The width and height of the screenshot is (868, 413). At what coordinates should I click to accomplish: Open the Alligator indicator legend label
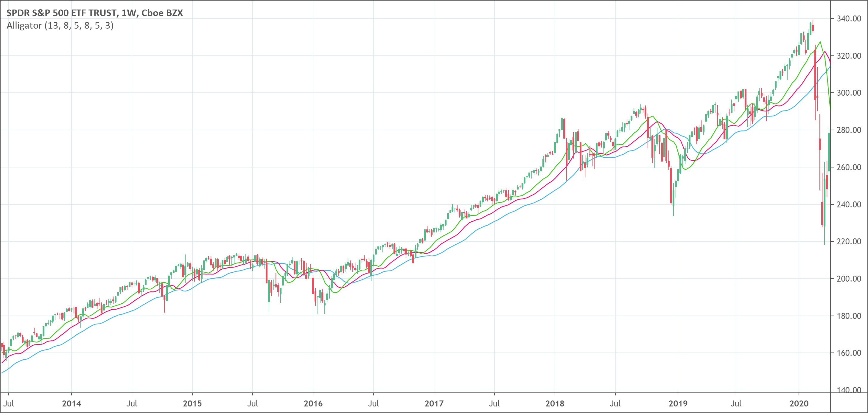point(60,26)
